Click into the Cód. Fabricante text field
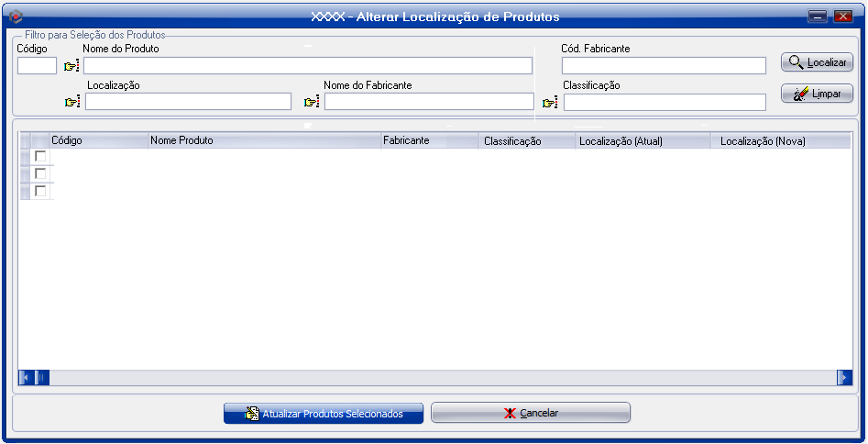This screenshot has width=868, height=444. tap(664, 66)
